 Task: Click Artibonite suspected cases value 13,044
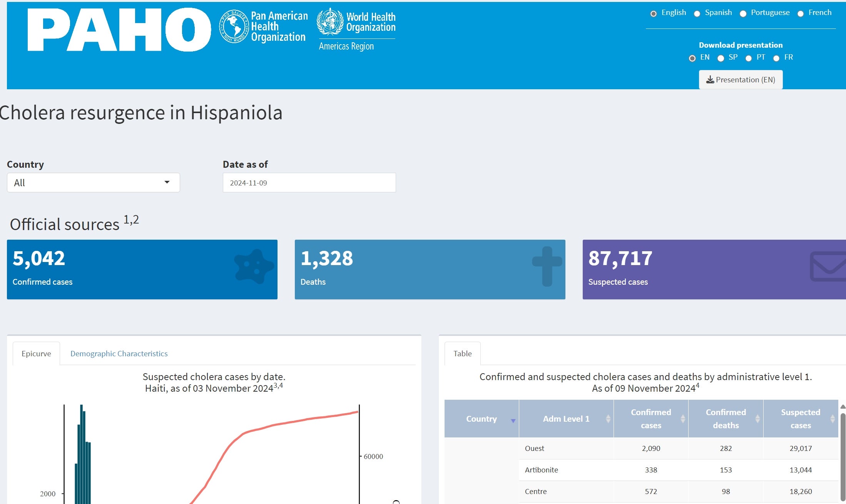point(801,470)
